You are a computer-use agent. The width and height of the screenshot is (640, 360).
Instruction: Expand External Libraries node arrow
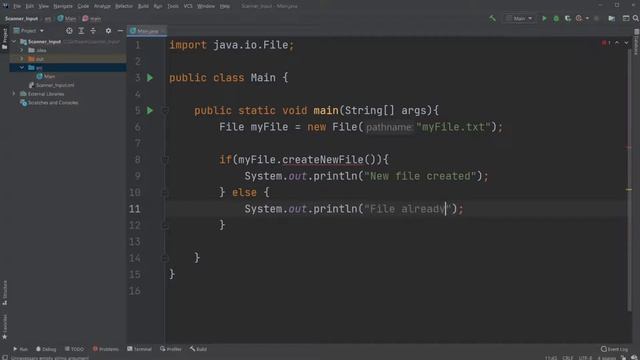[x=14, y=93]
